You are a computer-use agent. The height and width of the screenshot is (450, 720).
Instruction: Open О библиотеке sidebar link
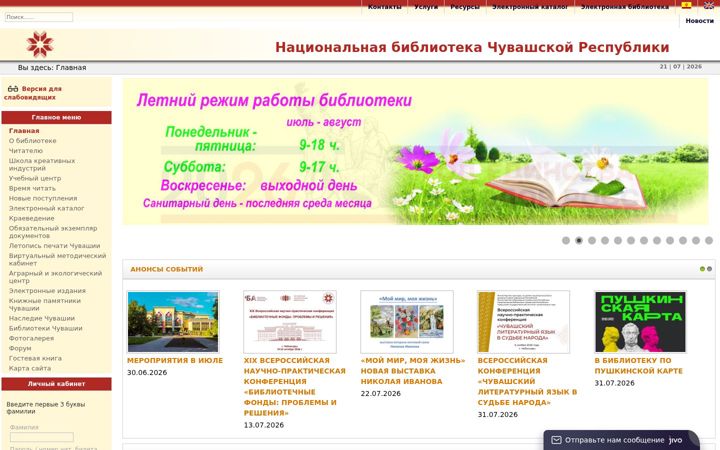tap(33, 141)
